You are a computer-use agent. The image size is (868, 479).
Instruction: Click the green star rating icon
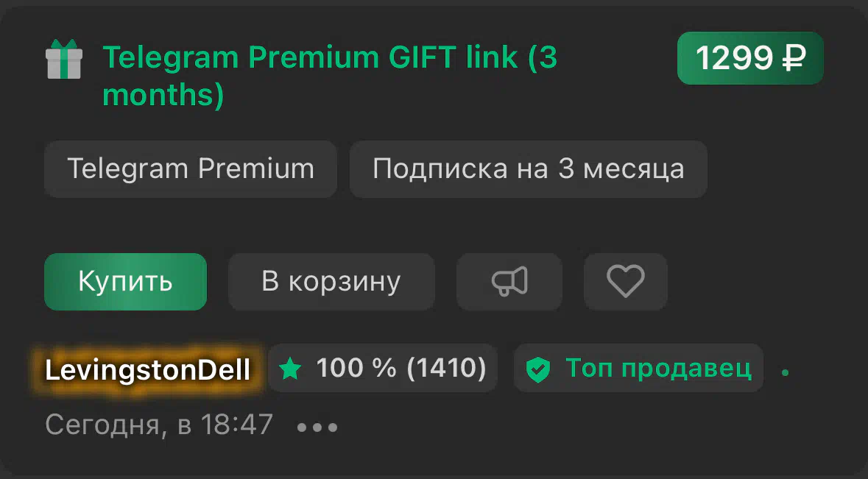[290, 369]
